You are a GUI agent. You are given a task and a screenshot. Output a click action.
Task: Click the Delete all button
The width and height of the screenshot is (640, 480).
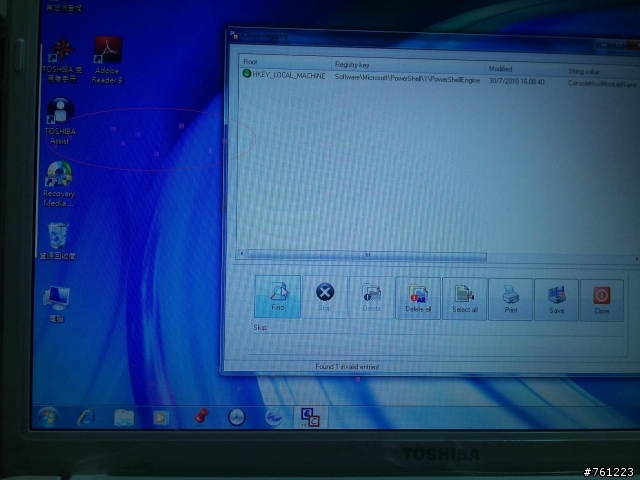pyautogui.click(x=418, y=298)
